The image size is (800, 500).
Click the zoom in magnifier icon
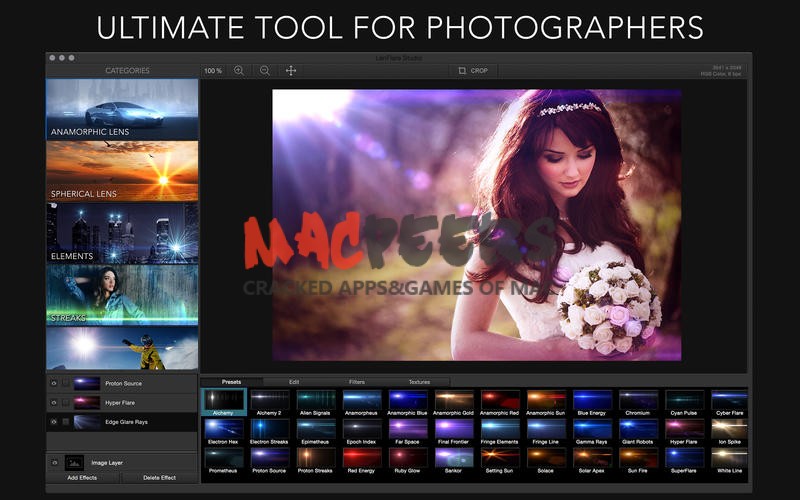pos(239,71)
